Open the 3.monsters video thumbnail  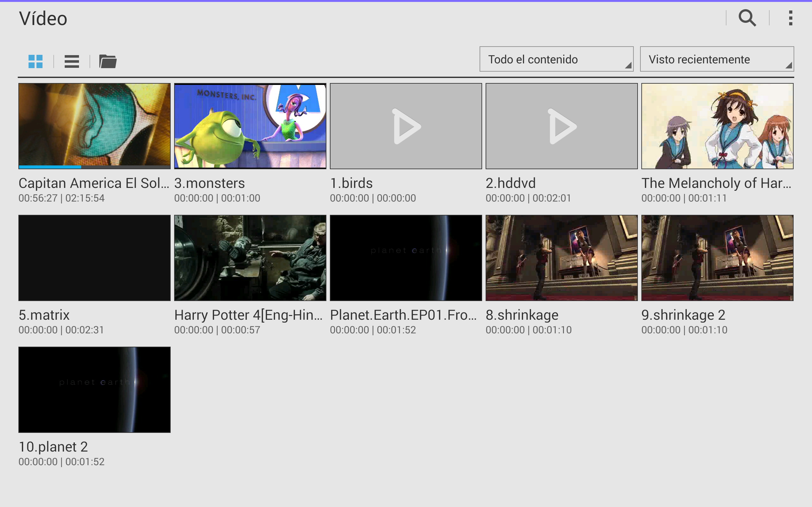250,126
